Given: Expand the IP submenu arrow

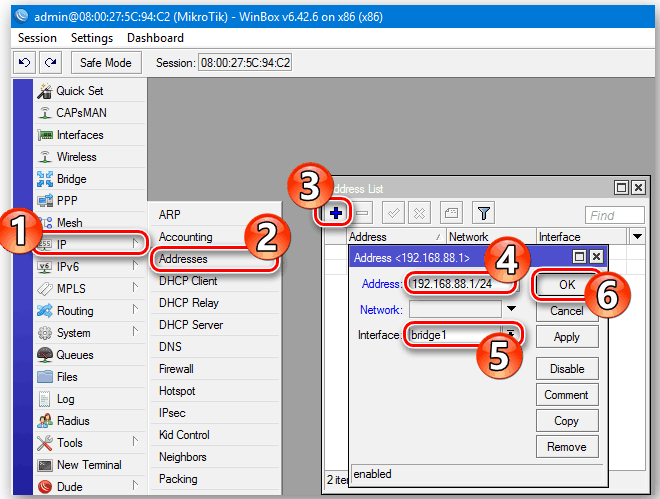Looking at the screenshot, I should tap(135, 243).
